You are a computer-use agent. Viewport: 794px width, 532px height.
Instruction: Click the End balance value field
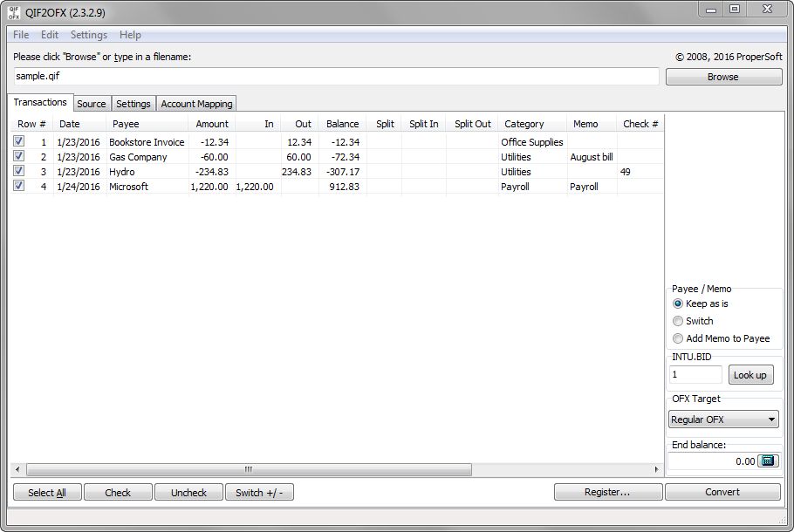(x=713, y=461)
